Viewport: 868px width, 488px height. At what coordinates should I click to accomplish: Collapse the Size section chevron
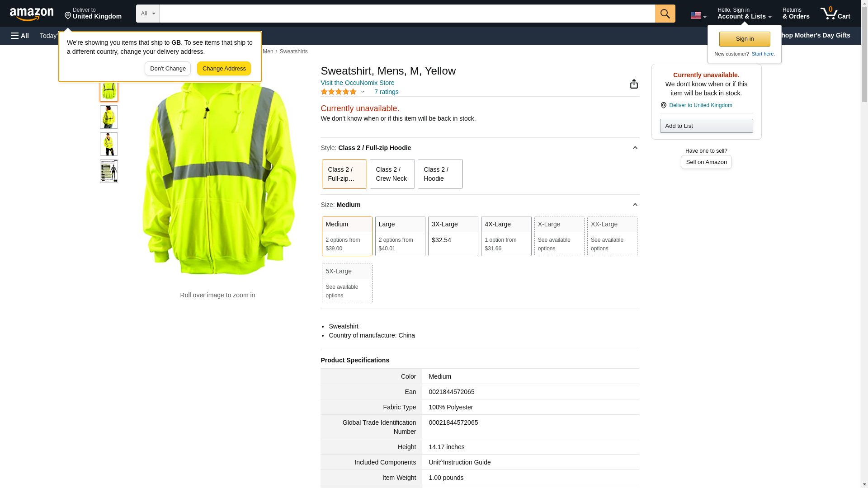[x=635, y=205]
